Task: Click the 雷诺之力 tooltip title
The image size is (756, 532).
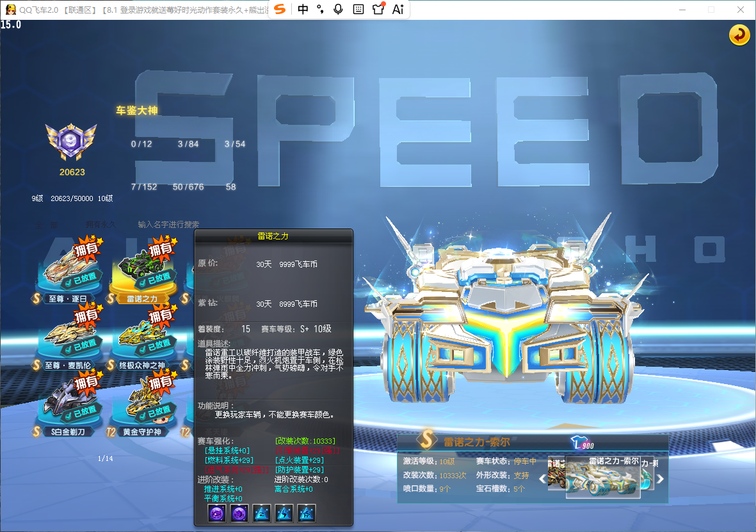Action: (x=273, y=236)
